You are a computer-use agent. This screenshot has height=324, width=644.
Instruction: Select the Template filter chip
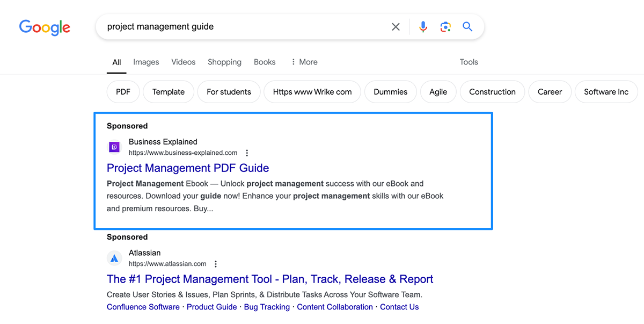pyautogui.click(x=168, y=91)
